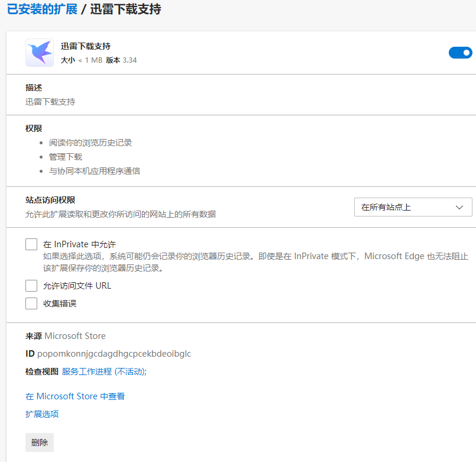Image resolution: width=476 pixels, height=462 pixels.
Task: Turn off the extension enable switch
Action: click(x=460, y=53)
